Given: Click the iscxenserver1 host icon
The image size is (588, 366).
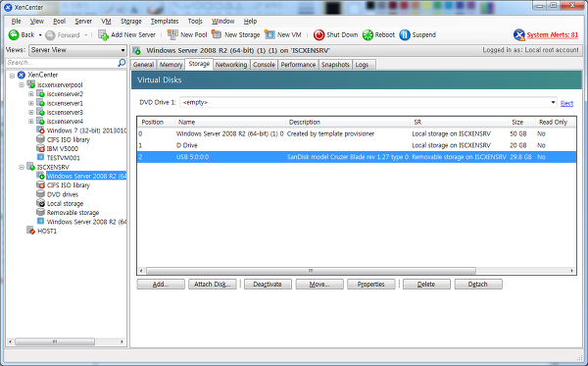Looking at the screenshot, I should [x=40, y=103].
